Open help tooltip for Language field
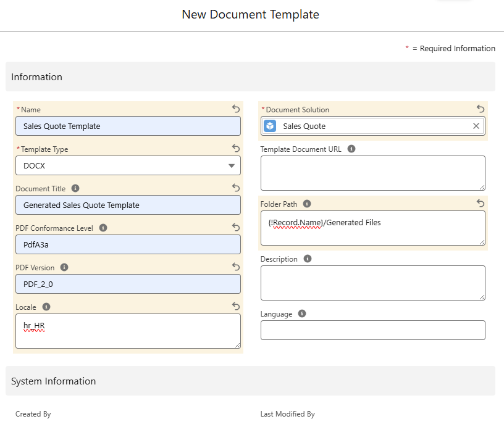Image resolution: width=504 pixels, height=440 pixels. (302, 313)
